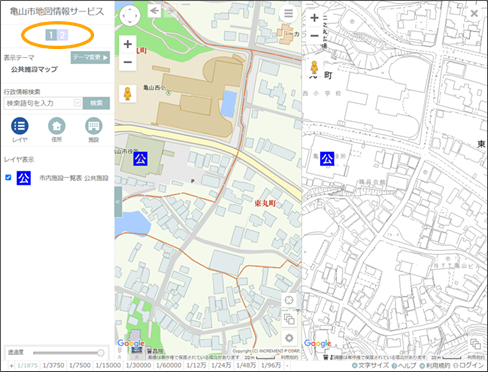Zoom in on the left map
The height and width of the screenshot is (372, 488).
128,44
